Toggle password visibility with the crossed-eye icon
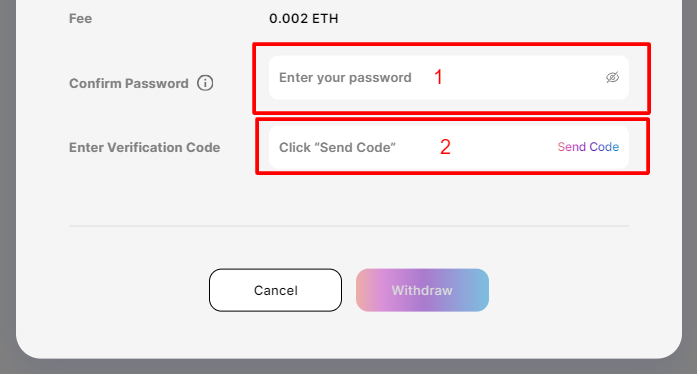Viewport: 697px width, 374px height. click(x=612, y=77)
